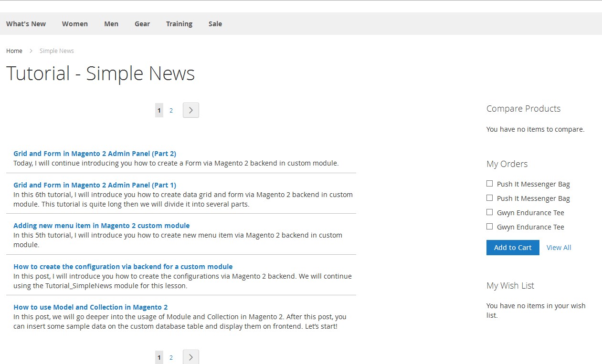Click 'You have no items to compare' text
This screenshot has width=602, height=364.
point(535,129)
